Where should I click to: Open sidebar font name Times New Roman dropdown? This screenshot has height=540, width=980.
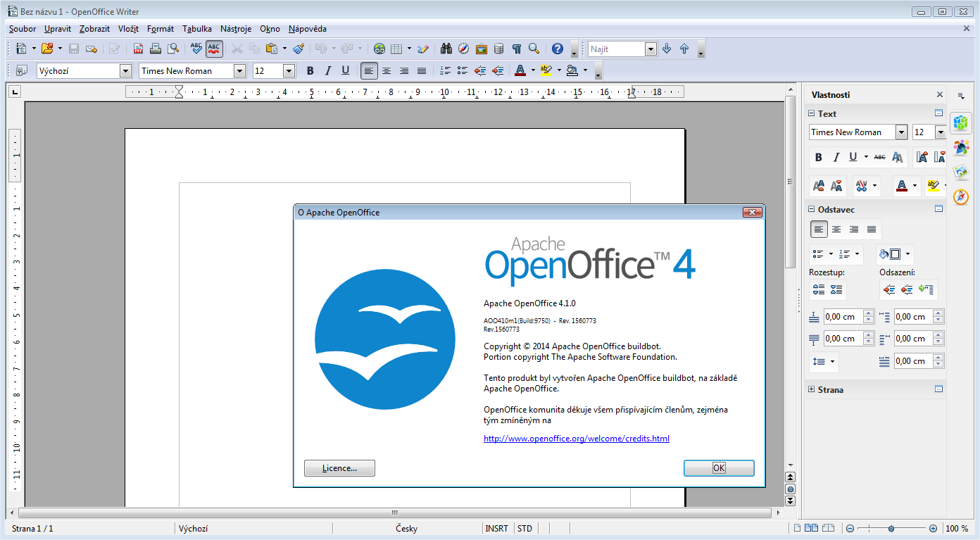(x=901, y=132)
